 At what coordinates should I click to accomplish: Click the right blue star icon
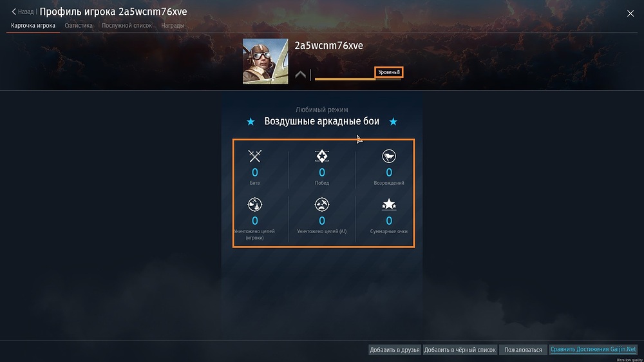(393, 122)
